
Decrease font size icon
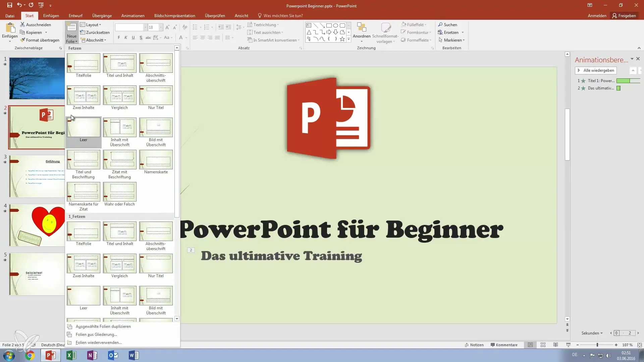175,27
